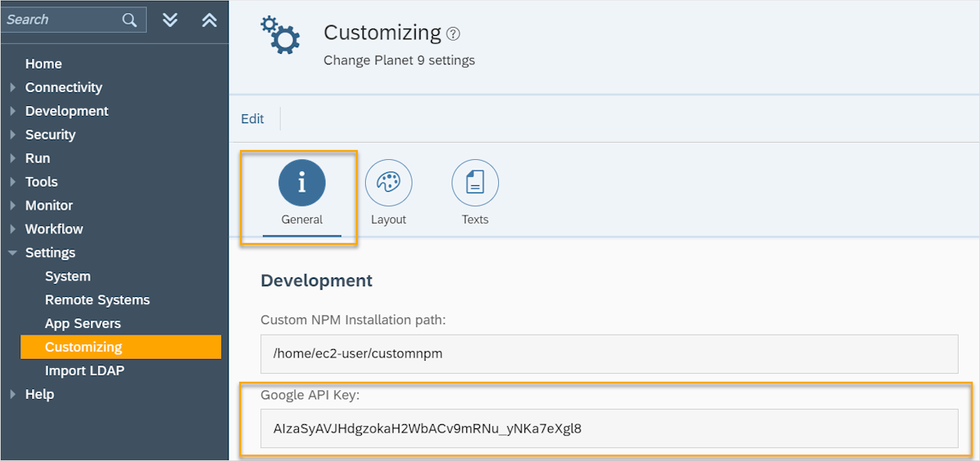Click the Google API Key field
Image resolution: width=980 pixels, height=461 pixels.
pos(608,428)
